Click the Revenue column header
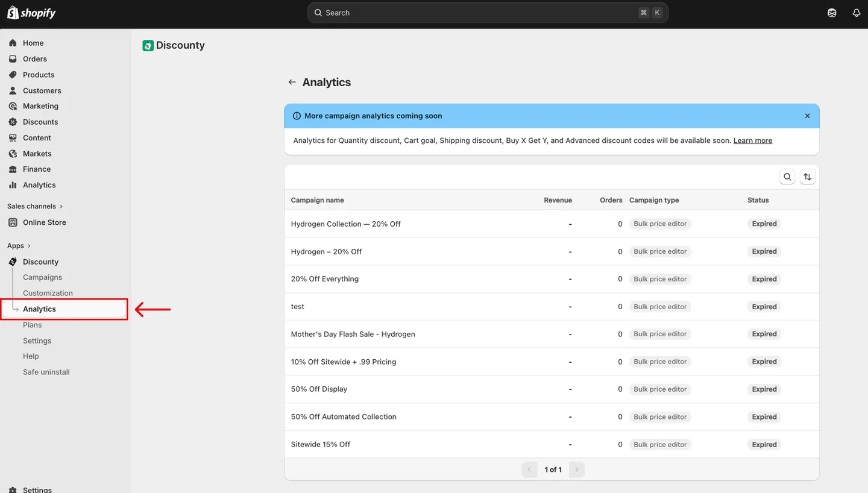 click(x=558, y=200)
